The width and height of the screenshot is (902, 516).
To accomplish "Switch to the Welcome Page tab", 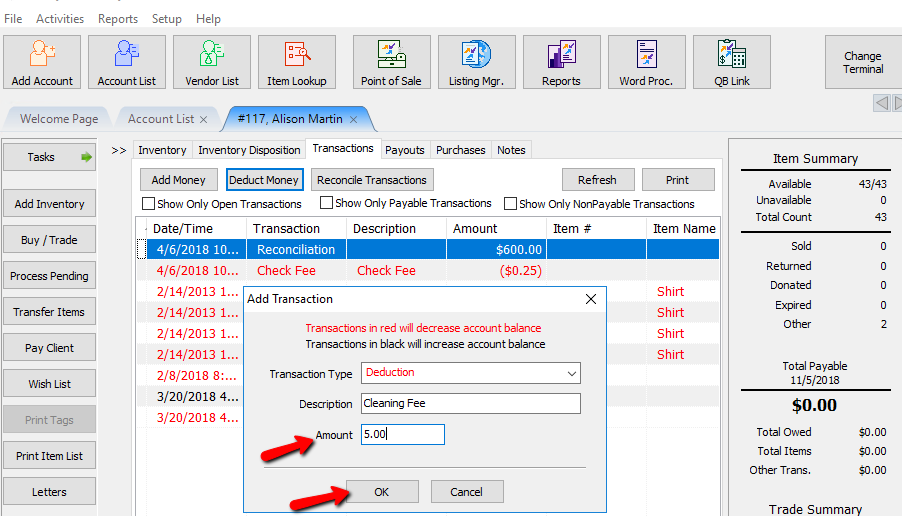I will 59,119.
